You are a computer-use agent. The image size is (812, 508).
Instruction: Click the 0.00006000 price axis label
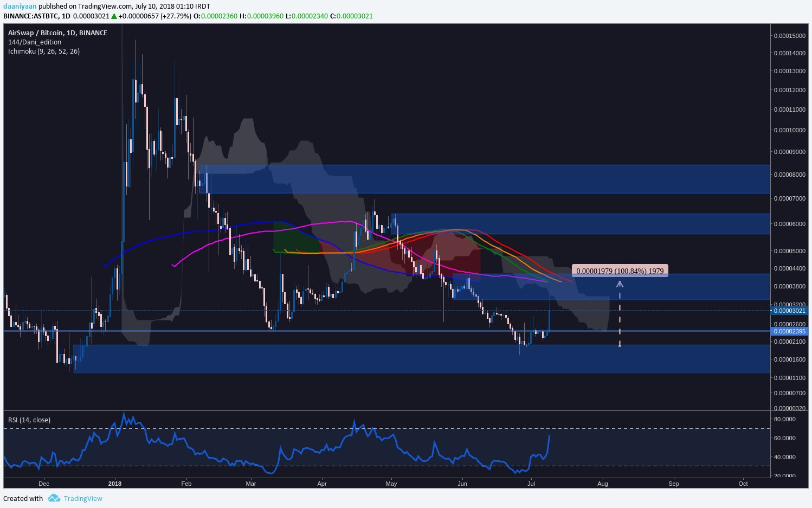click(789, 224)
